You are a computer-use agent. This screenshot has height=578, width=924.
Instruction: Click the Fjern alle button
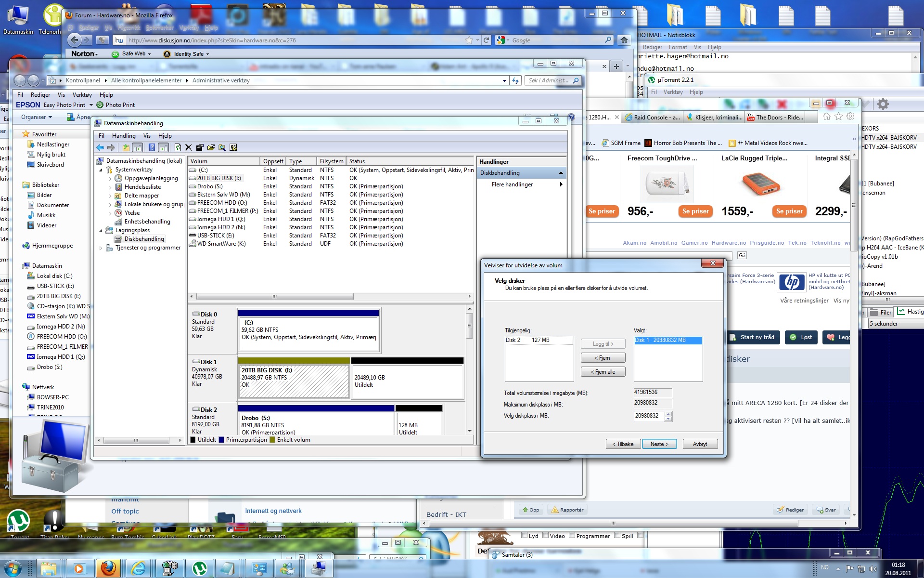[603, 372]
